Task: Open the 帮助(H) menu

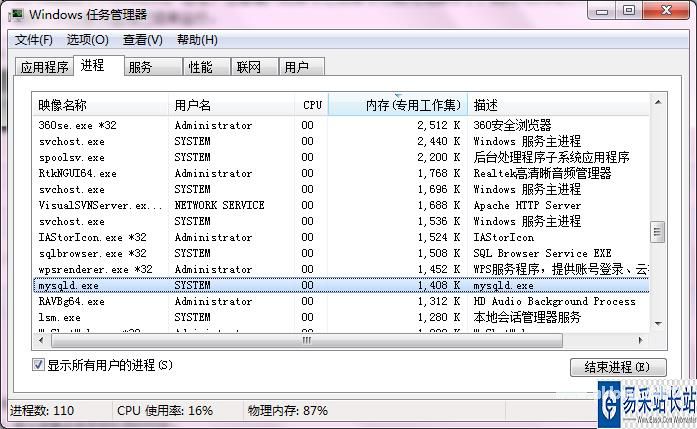Action: tap(197, 40)
